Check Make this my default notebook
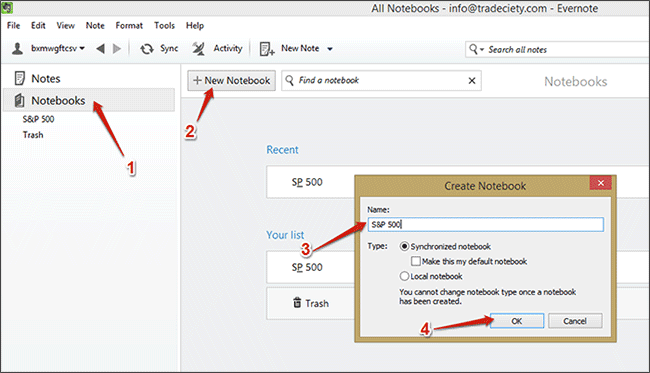The width and height of the screenshot is (650, 373). [416, 261]
